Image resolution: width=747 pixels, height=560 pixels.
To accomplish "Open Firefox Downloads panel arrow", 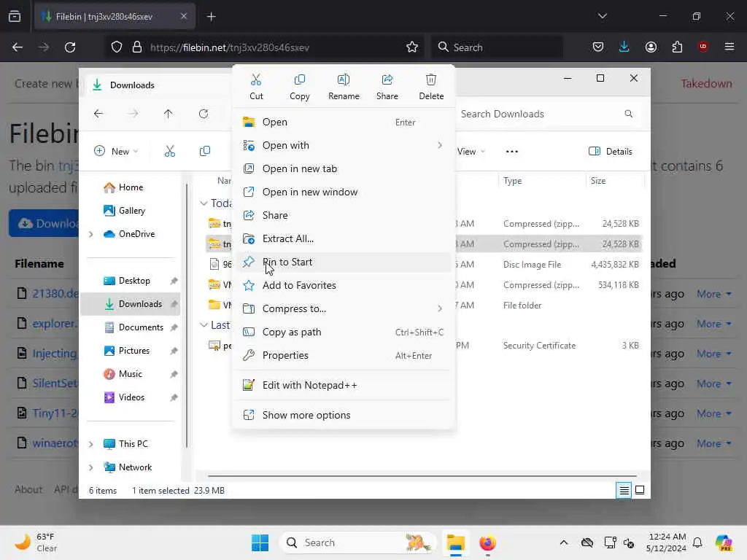I will pos(624,47).
